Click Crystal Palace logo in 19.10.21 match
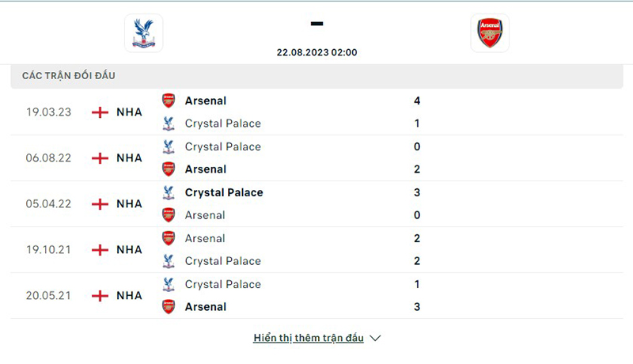 [x=169, y=260]
